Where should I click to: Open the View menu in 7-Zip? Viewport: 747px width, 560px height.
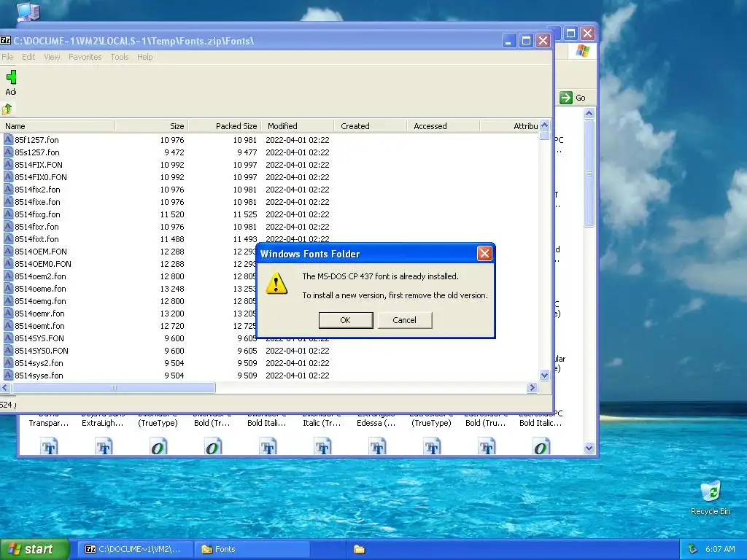52,57
